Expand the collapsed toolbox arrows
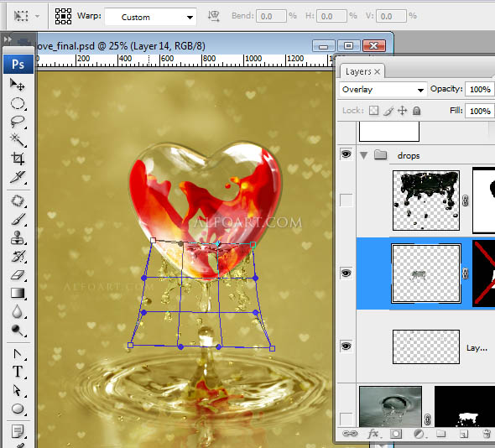495x448 pixels. coord(8,39)
